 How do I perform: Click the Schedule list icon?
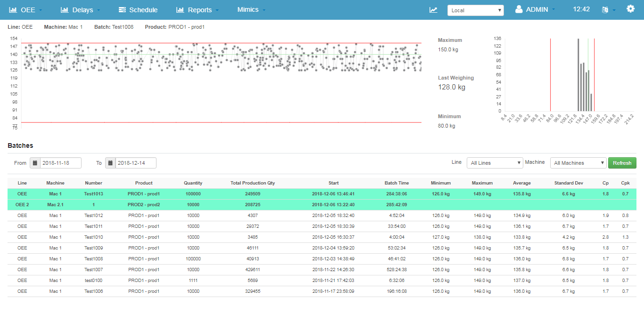pos(121,9)
